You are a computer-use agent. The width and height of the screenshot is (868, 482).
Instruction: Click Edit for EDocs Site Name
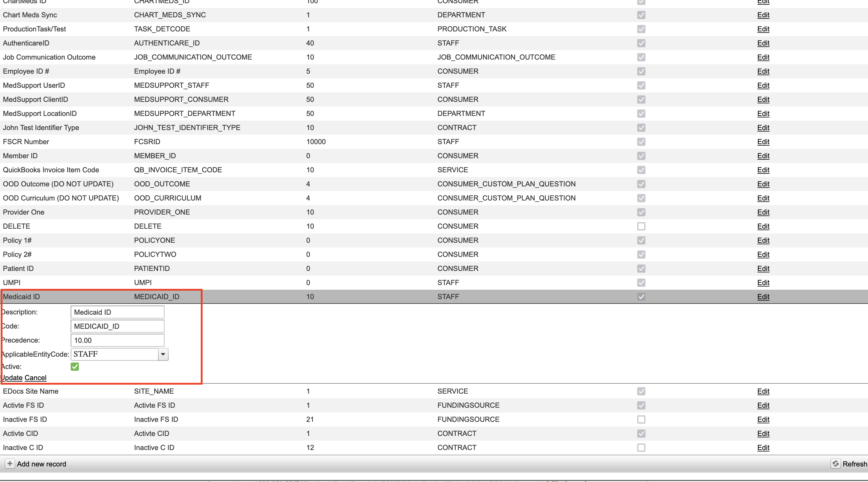763,391
